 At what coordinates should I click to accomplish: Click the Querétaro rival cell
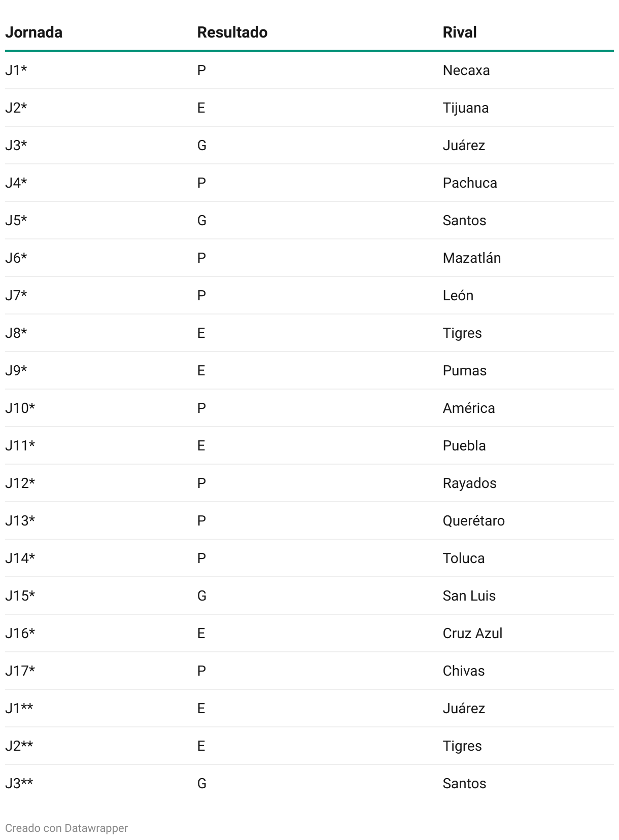474,520
